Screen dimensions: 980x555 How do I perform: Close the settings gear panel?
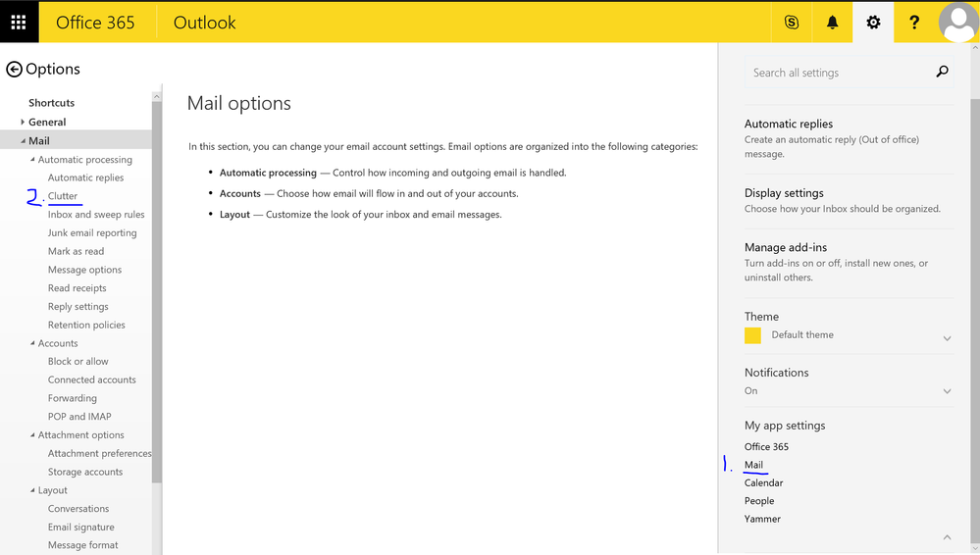[x=873, y=23]
